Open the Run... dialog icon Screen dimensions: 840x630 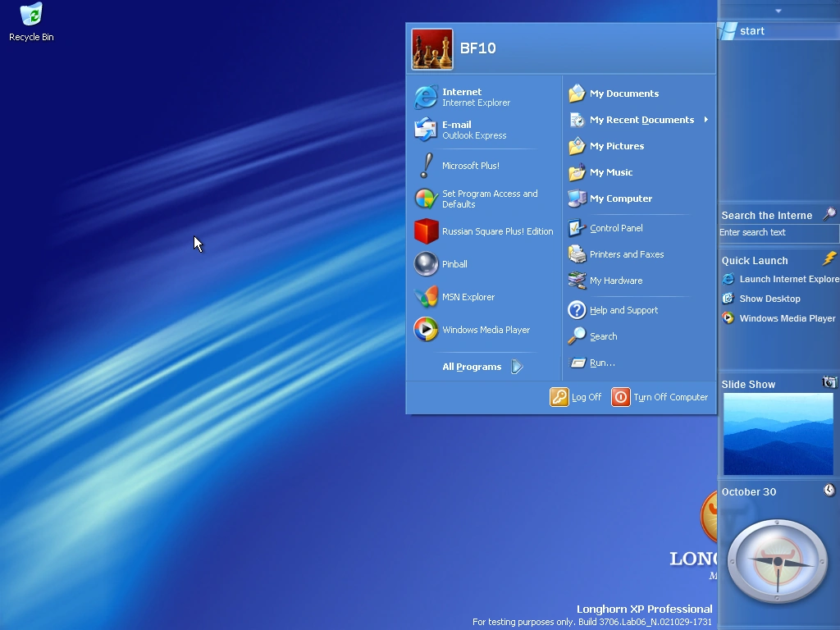pyautogui.click(x=577, y=363)
